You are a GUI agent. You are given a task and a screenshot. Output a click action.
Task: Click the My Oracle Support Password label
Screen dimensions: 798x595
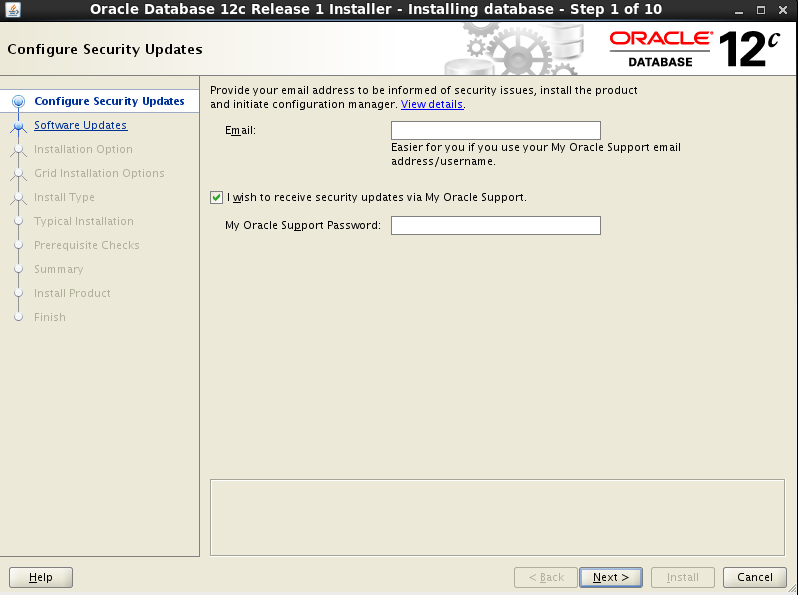click(303, 225)
